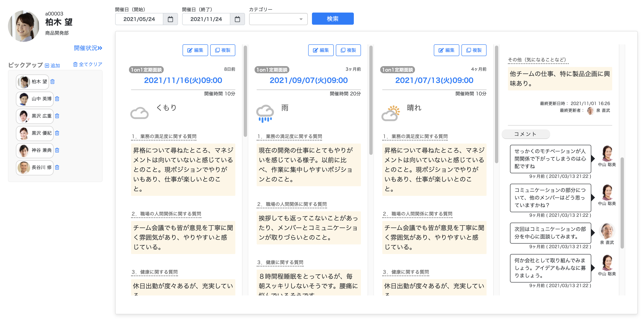The image size is (644, 321).
Task: Select 柏木 望 avatar in pickup list
Action: pyautogui.click(x=24, y=82)
